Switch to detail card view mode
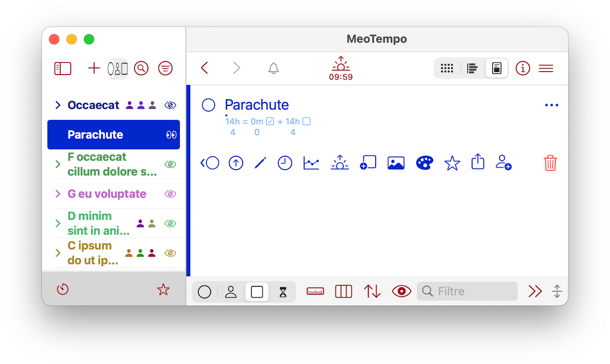 point(497,69)
